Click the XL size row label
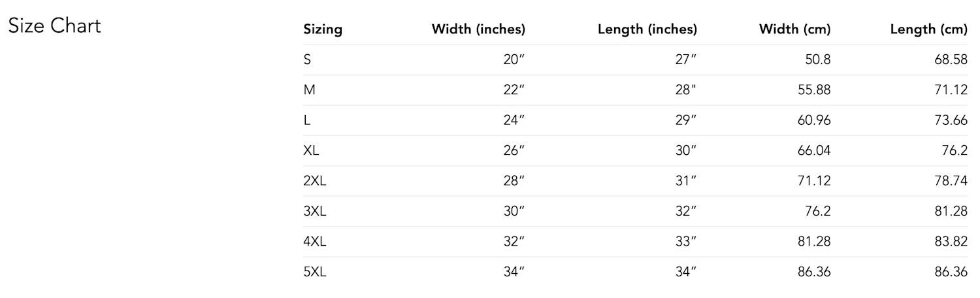980x298 pixels. pyautogui.click(x=311, y=151)
